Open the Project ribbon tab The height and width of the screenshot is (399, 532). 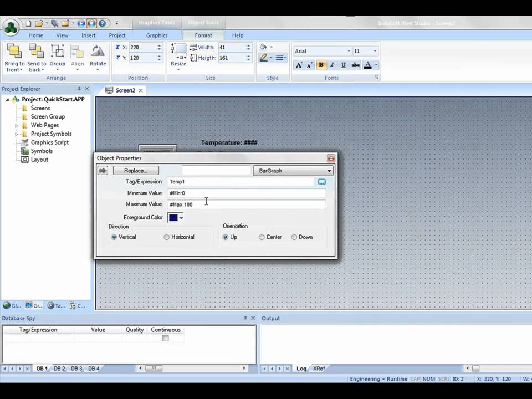point(117,35)
